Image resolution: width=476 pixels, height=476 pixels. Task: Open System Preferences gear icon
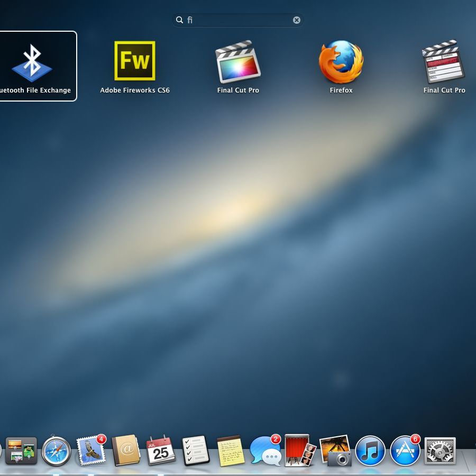[x=440, y=451]
